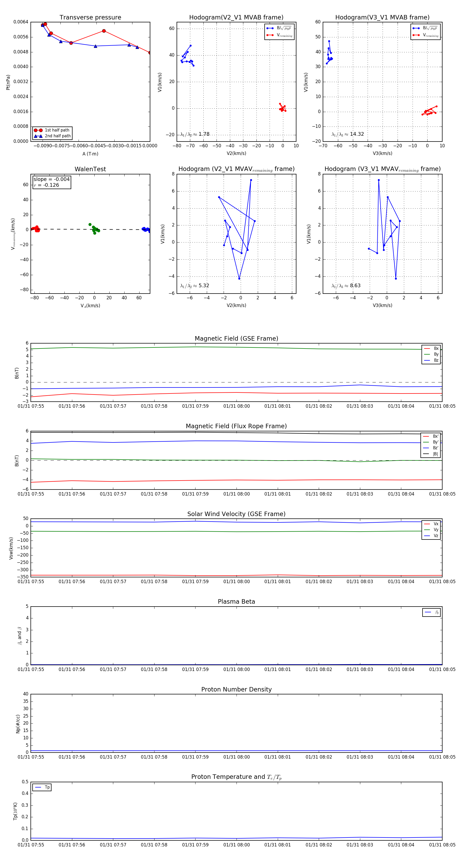Viewport: 473px width, 868px height.
Task: Click the "Plasma Beta" title
Action: [236, 602]
